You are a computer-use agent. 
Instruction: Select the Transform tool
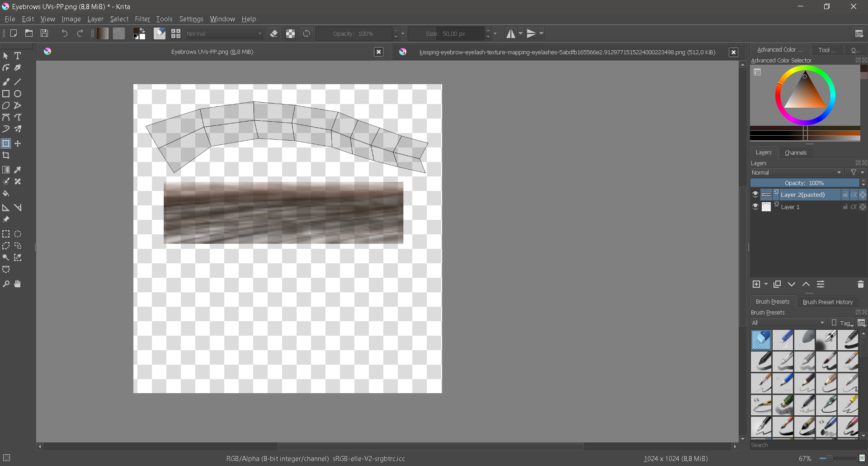point(6,143)
